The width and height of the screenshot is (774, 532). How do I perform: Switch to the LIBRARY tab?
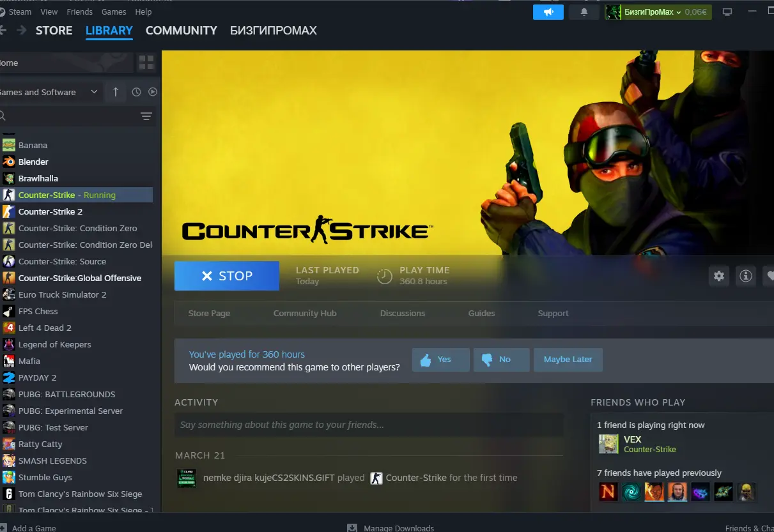(x=109, y=30)
